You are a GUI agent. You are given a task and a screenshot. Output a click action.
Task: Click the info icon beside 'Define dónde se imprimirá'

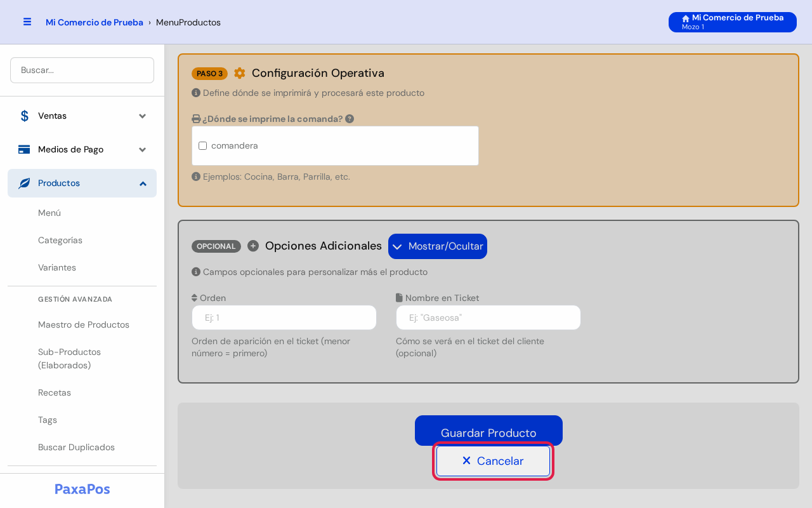click(x=196, y=93)
